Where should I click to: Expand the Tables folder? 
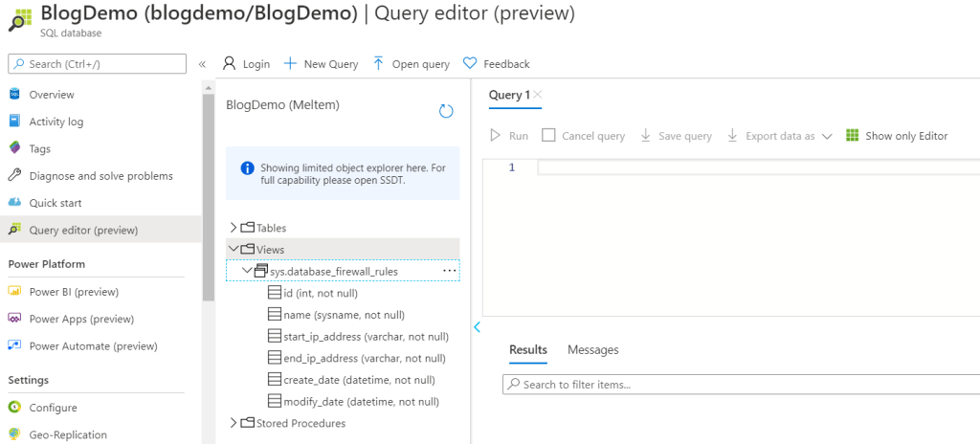234,228
